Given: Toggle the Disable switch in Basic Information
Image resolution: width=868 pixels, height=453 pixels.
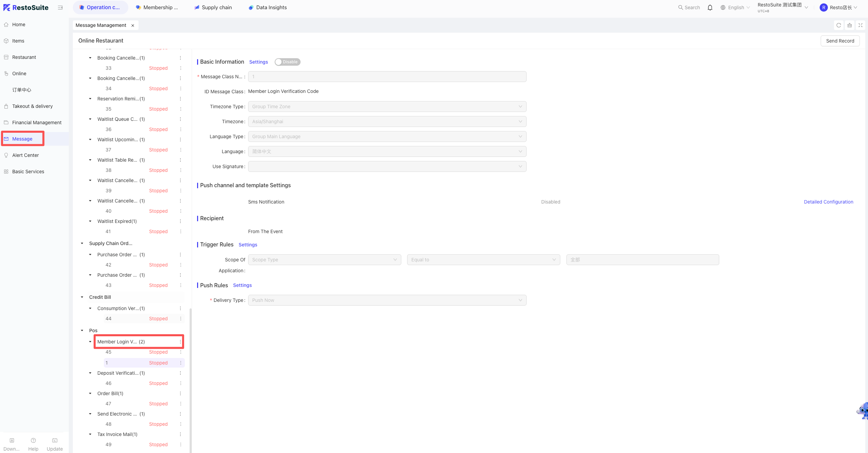Looking at the screenshot, I should tap(288, 62).
